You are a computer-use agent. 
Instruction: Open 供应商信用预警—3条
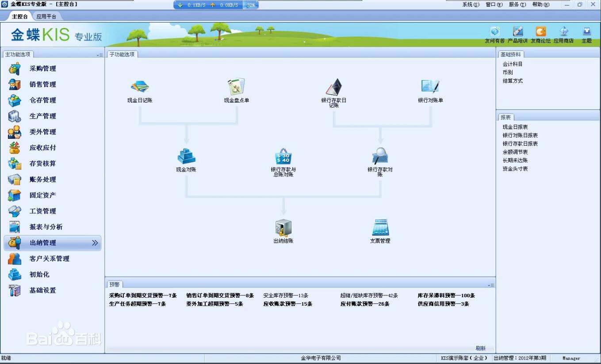click(444, 304)
